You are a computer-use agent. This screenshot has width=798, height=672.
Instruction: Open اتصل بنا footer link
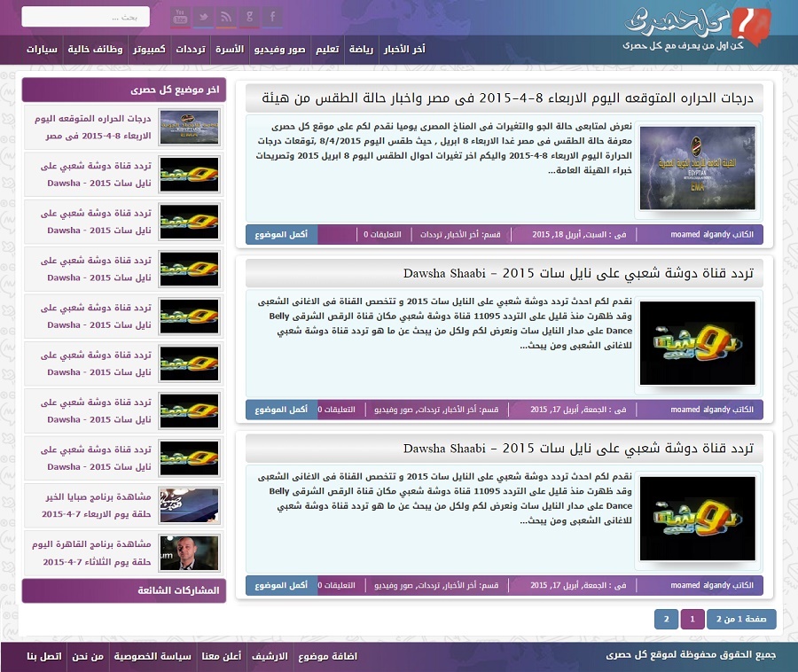point(44,656)
